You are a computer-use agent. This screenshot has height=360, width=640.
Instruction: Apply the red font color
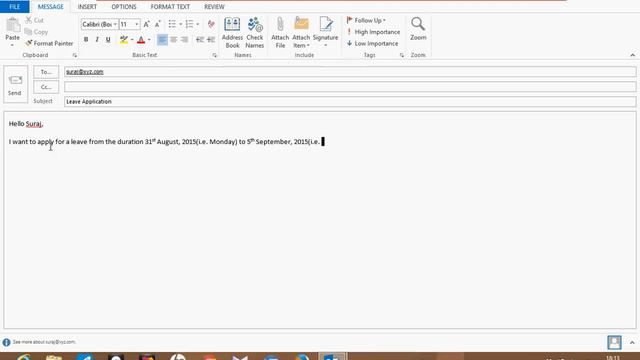click(141, 40)
